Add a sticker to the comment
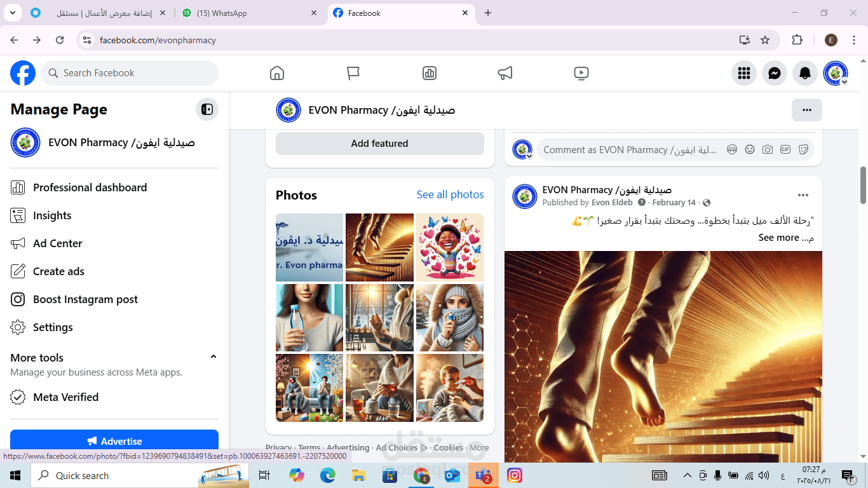 click(803, 150)
